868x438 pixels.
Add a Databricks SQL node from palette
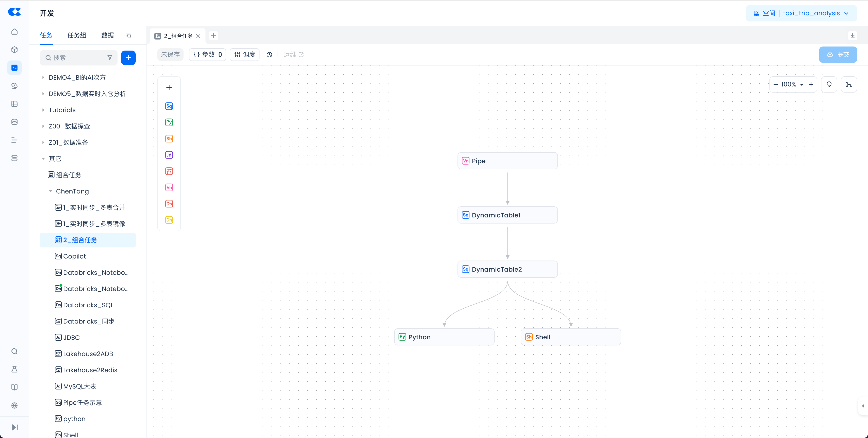pos(169,204)
